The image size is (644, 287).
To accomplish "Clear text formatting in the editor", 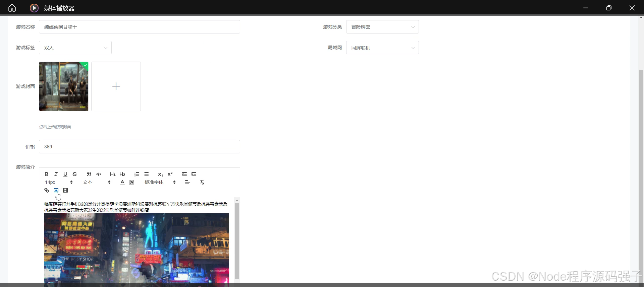I will coord(202,182).
